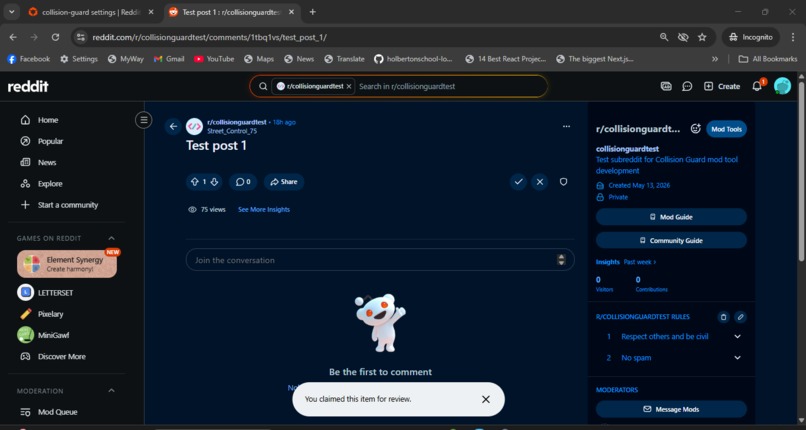Collapse Moderation section
This screenshot has height=430, width=806.
point(112,391)
